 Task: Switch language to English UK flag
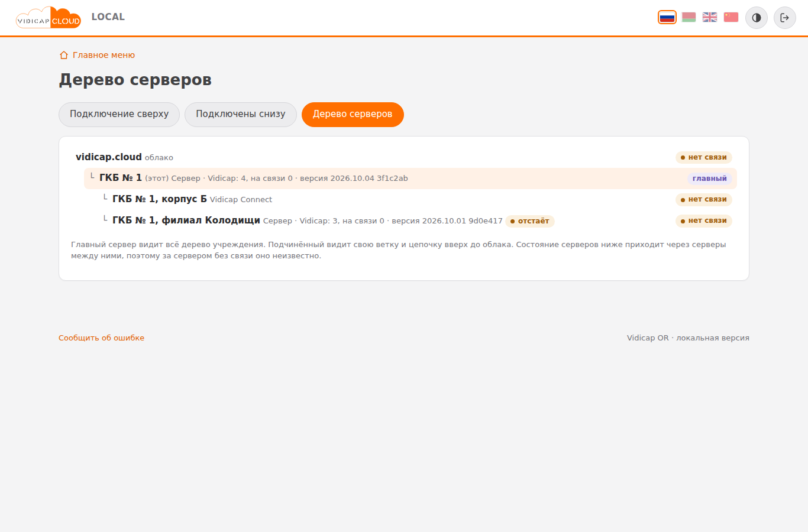pos(710,17)
